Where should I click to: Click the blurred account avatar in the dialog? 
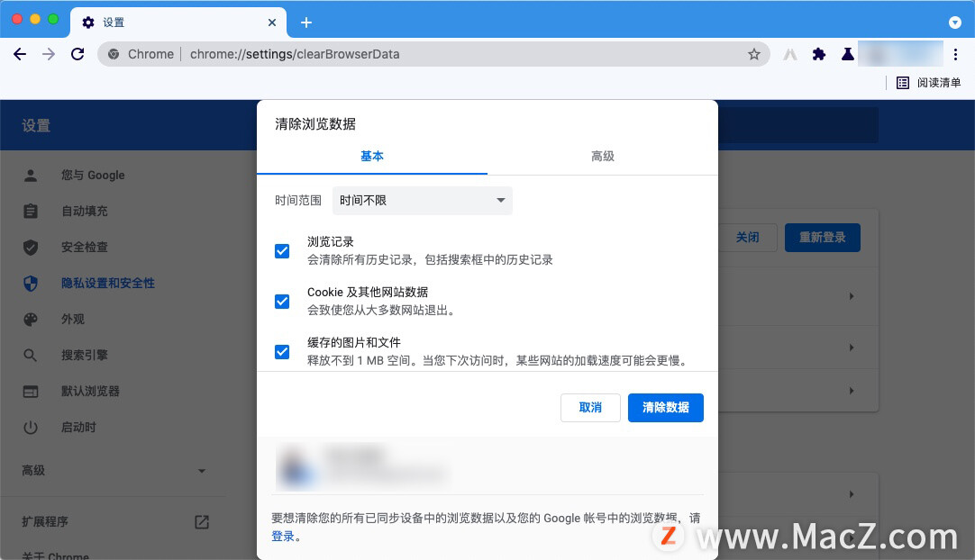pos(296,466)
